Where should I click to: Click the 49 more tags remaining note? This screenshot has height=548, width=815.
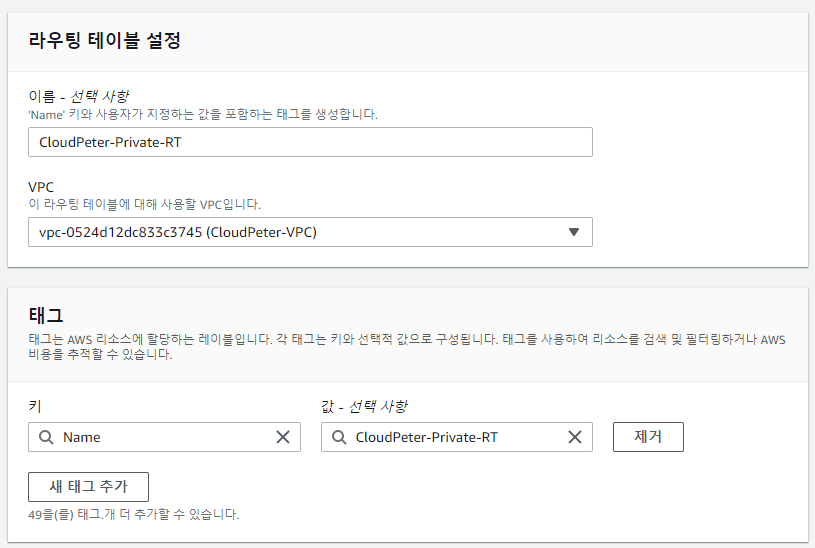(x=134, y=515)
